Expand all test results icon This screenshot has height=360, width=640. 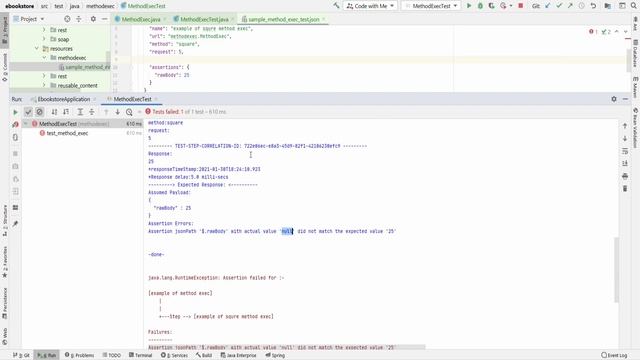point(80,112)
